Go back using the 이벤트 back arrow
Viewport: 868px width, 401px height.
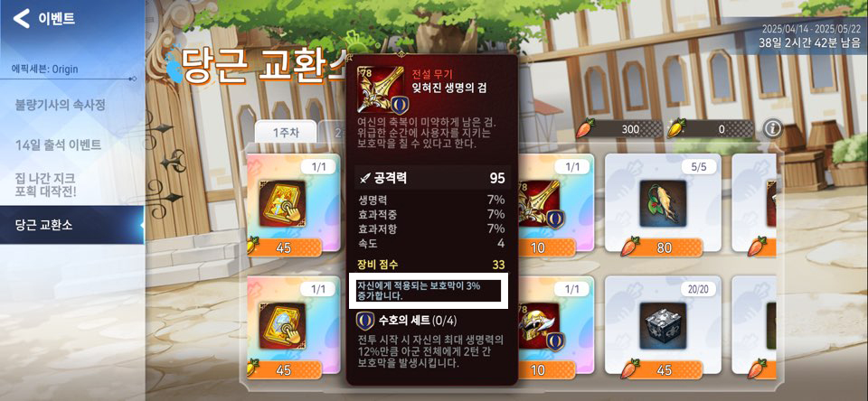(x=22, y=19)
